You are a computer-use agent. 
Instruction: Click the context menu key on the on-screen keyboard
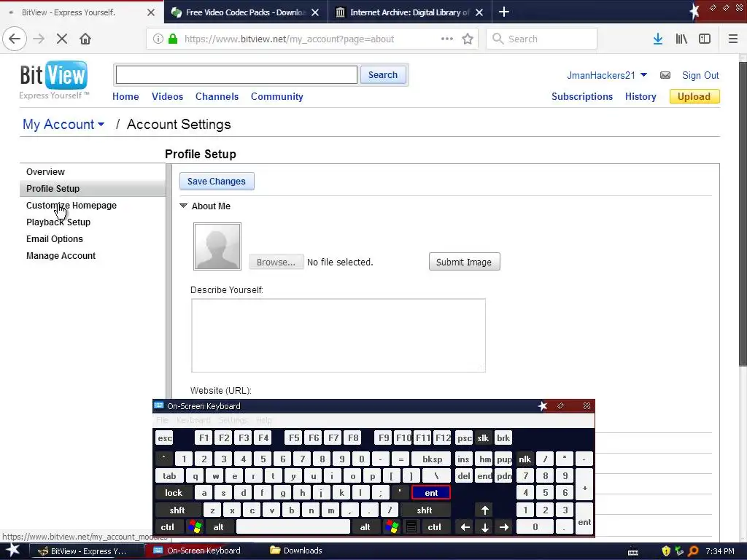[x=411, y=527]
